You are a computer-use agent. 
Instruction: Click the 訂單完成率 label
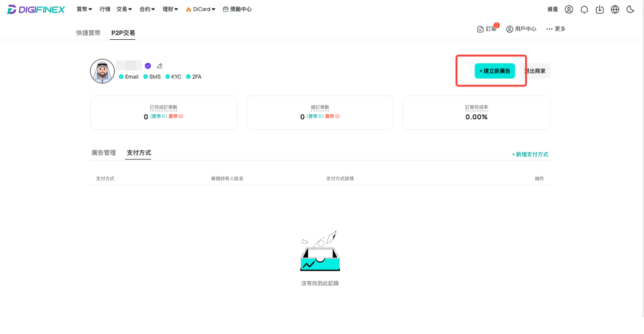(x=476, y=107)
